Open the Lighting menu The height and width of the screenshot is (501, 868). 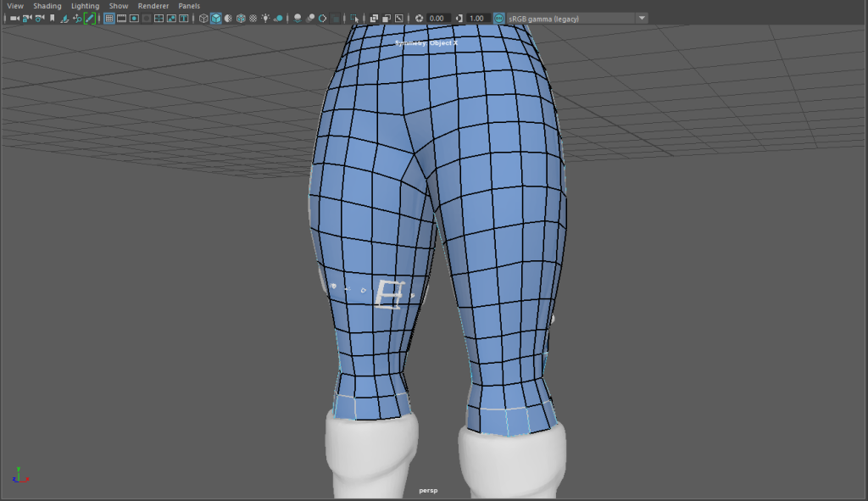click(x=85, y=6)
